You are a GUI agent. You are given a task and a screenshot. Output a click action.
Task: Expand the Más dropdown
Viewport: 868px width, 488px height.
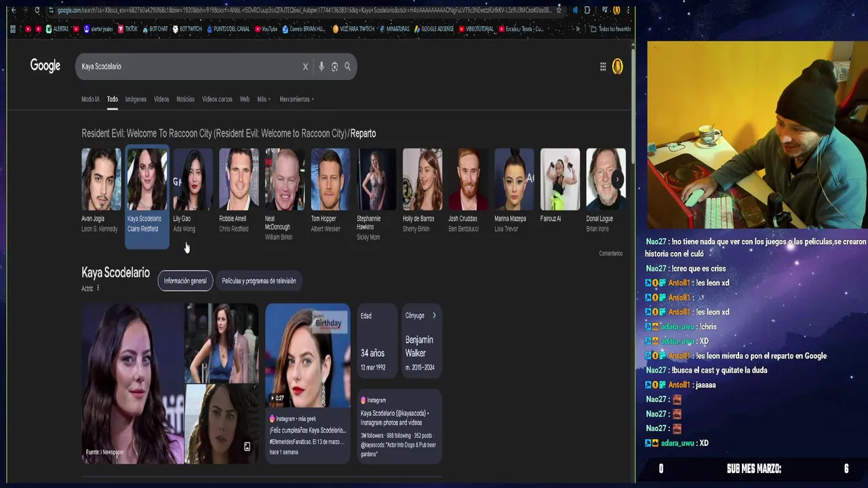point(263,99)
